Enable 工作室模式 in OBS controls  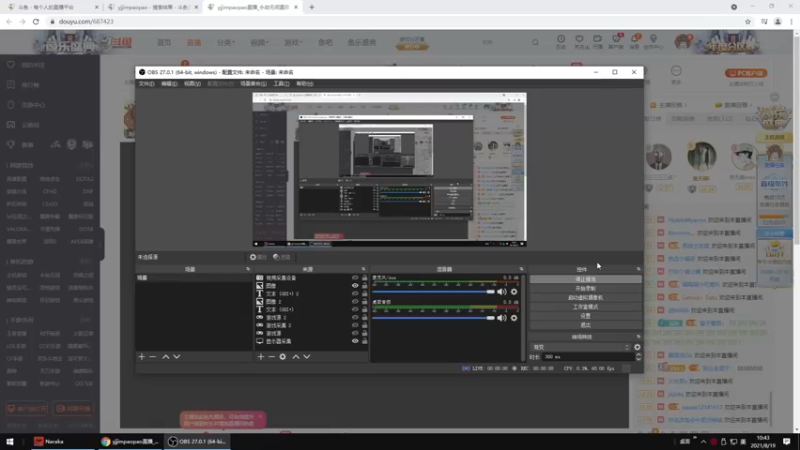point(585,307)
